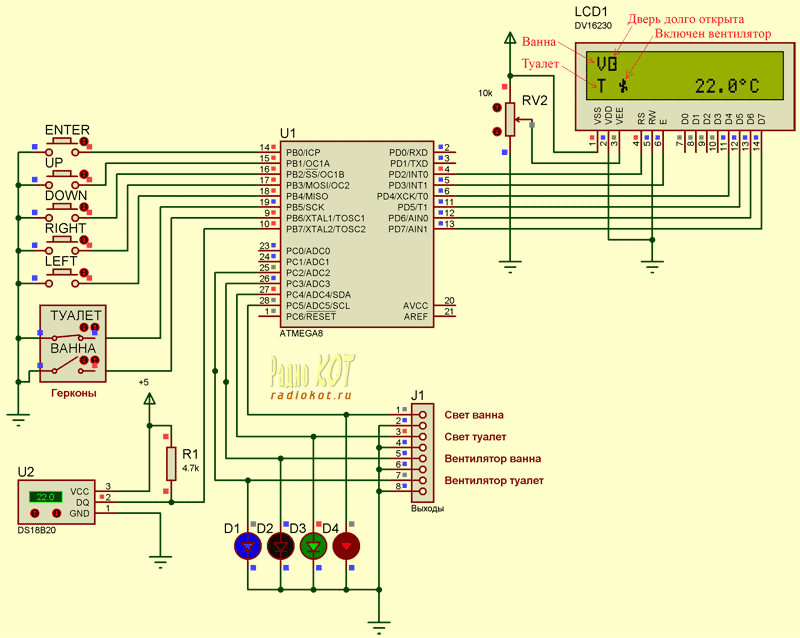The width and height of the screenshot is (800, 638).
Task: Select the blue D1 LED
Action: [x=247, y=545]
